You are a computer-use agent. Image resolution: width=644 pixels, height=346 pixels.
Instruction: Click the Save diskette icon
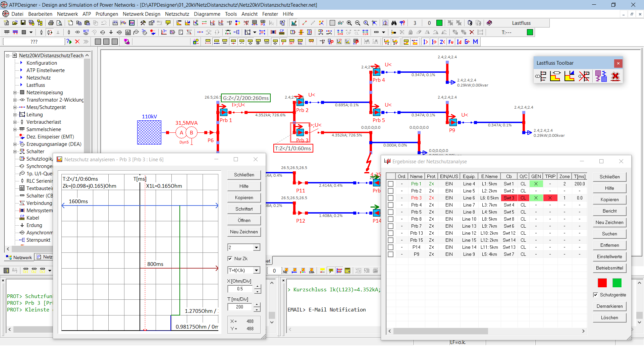(x=23, y=23)
